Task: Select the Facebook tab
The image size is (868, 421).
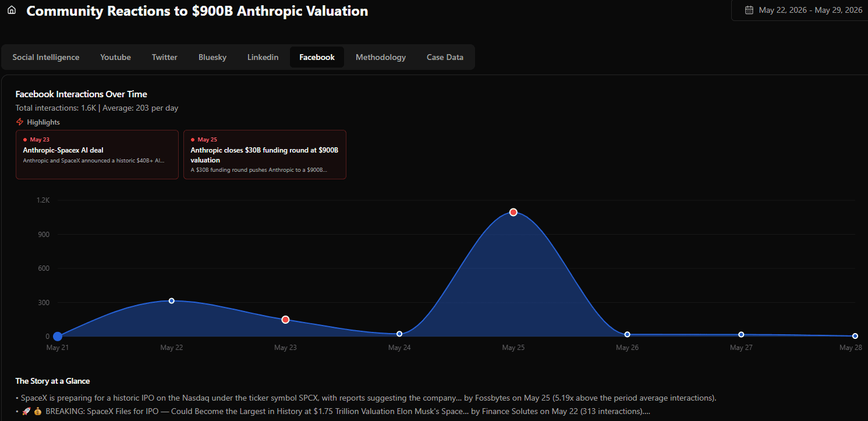Action: (317, 57)
